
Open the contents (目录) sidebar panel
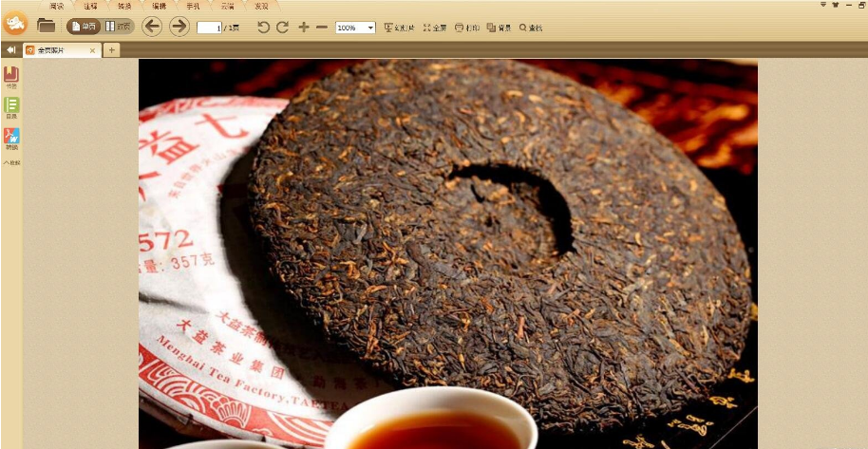tap(11, 108)
